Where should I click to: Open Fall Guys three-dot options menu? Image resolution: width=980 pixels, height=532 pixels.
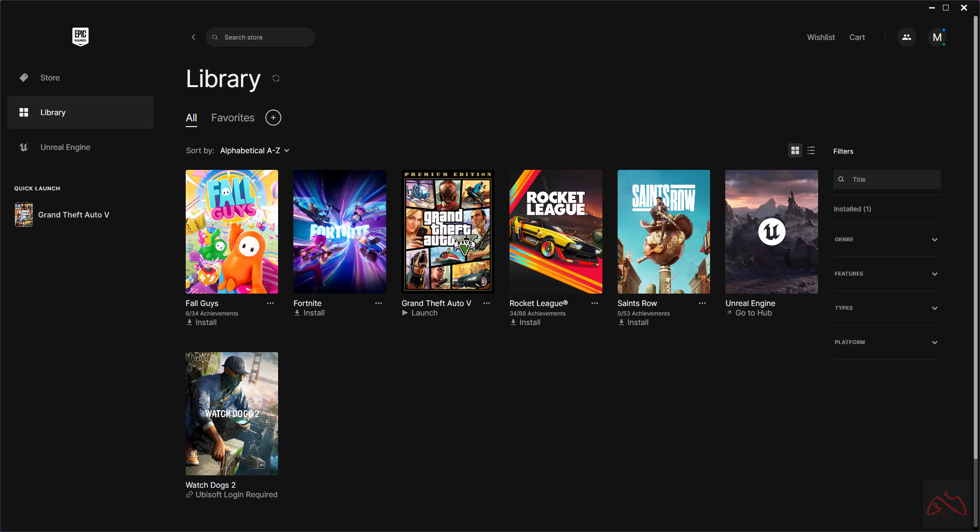[x=270, y=303]
